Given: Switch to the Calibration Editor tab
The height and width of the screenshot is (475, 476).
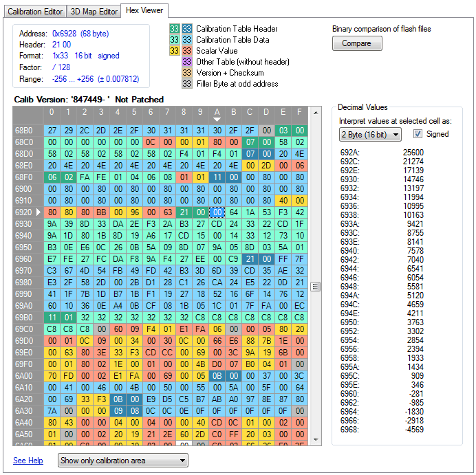Looking at the screenshot, I should (35, 12).
